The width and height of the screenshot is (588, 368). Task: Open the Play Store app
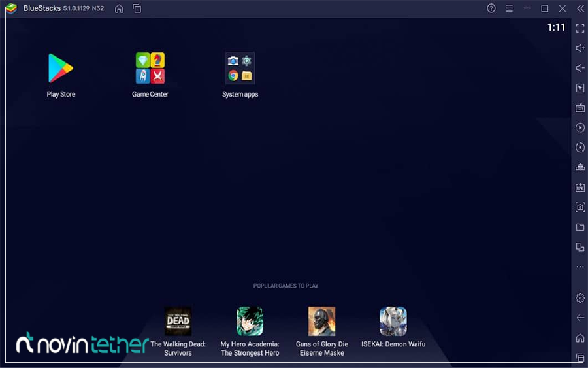tap(60, 68)
